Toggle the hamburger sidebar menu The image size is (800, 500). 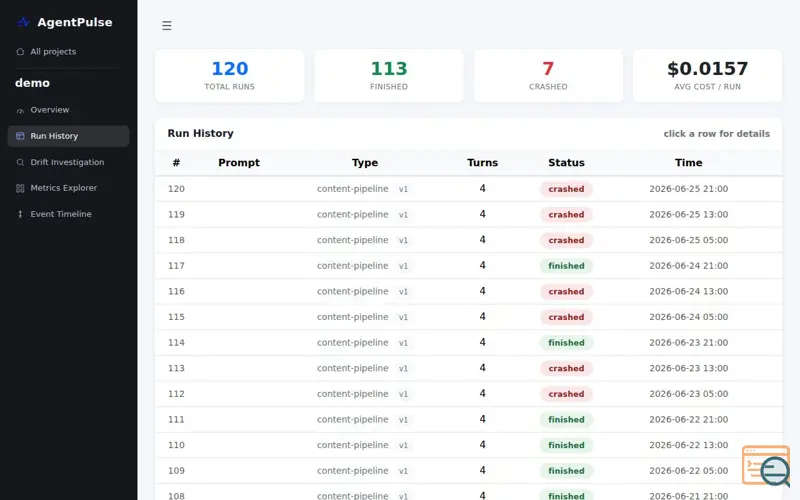(x=167, y=26)
